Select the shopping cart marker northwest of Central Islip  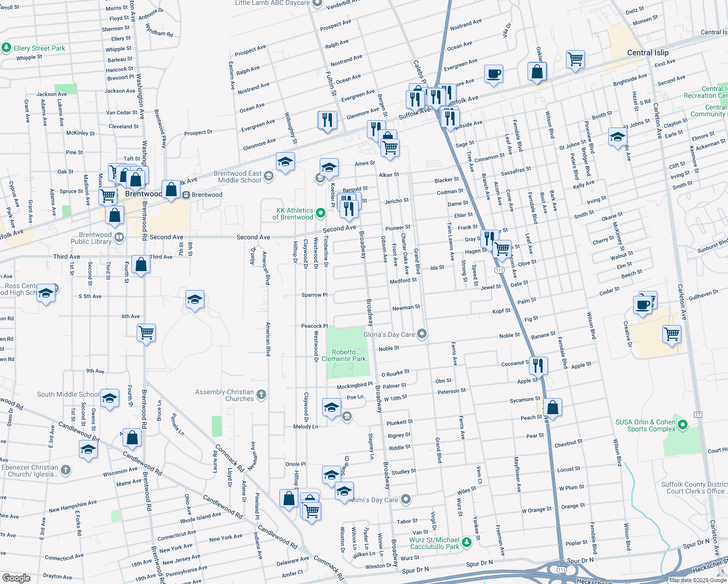coord(575,59)
